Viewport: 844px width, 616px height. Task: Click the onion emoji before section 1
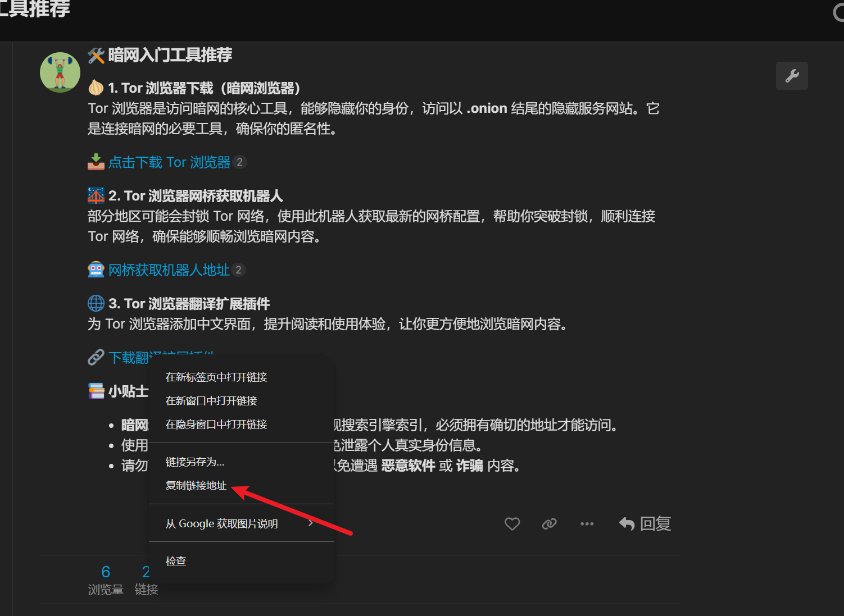click(x=96, y=88)
